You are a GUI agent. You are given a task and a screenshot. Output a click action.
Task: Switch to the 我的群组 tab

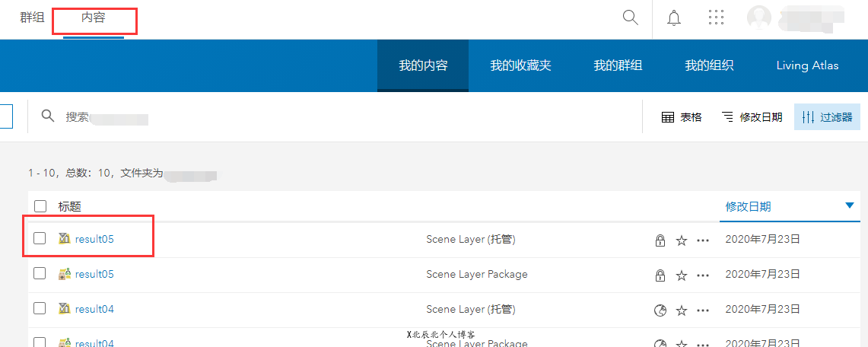pos(618,65)
